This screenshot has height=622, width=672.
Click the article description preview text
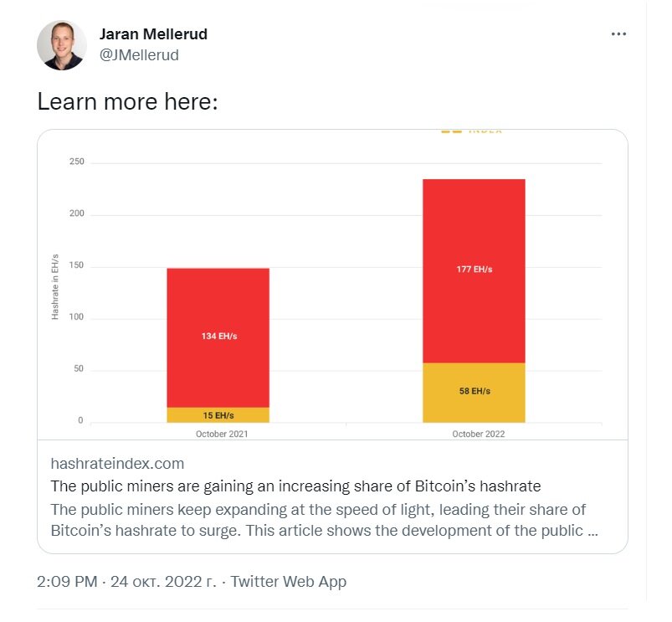click(x=325, y=520)
